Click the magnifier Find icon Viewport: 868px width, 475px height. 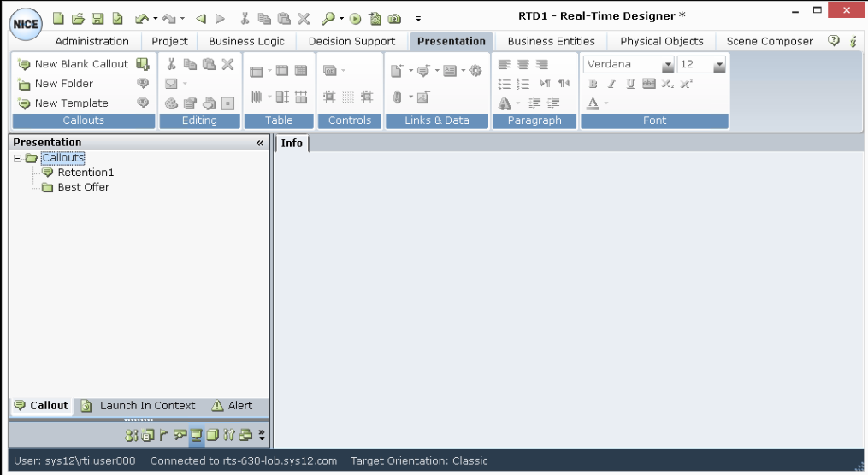[x=328, y=18]
